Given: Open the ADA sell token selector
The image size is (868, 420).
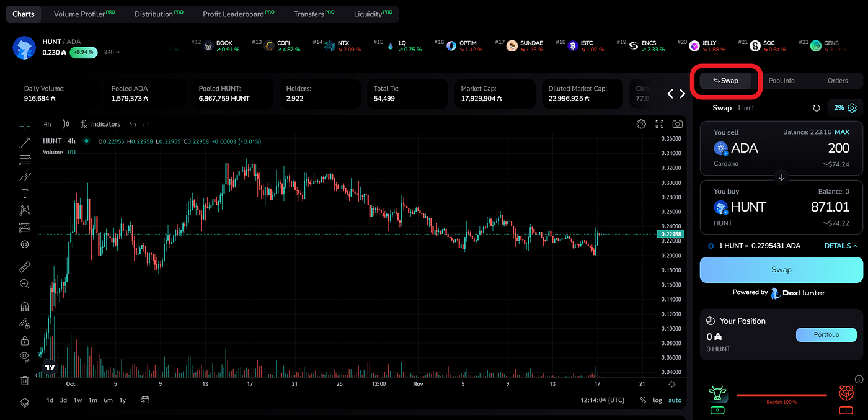Looking at the screenshot, I should tap(736, 148).
